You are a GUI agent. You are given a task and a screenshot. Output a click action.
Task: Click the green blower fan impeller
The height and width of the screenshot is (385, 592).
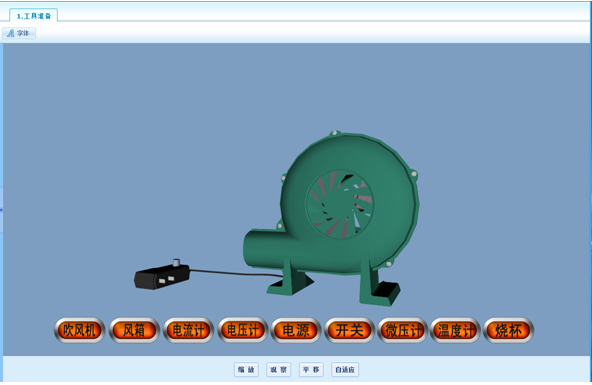pos(339,204)
